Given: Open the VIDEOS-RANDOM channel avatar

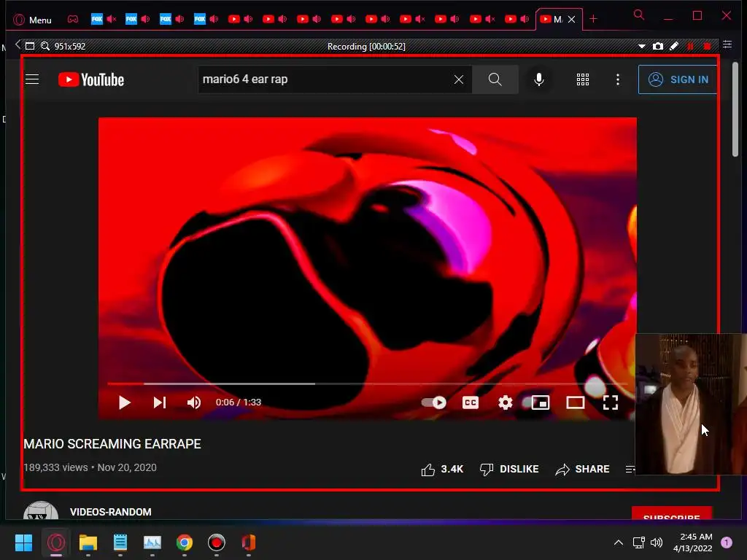Looking at the screenshot, I should point(41,510).
